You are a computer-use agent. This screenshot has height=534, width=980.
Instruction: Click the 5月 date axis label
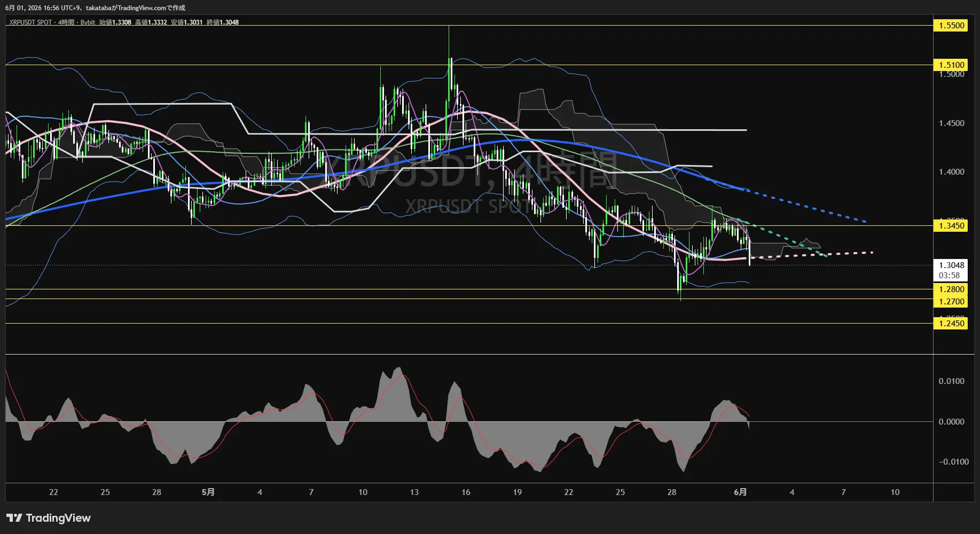click(x=208, y=492)
